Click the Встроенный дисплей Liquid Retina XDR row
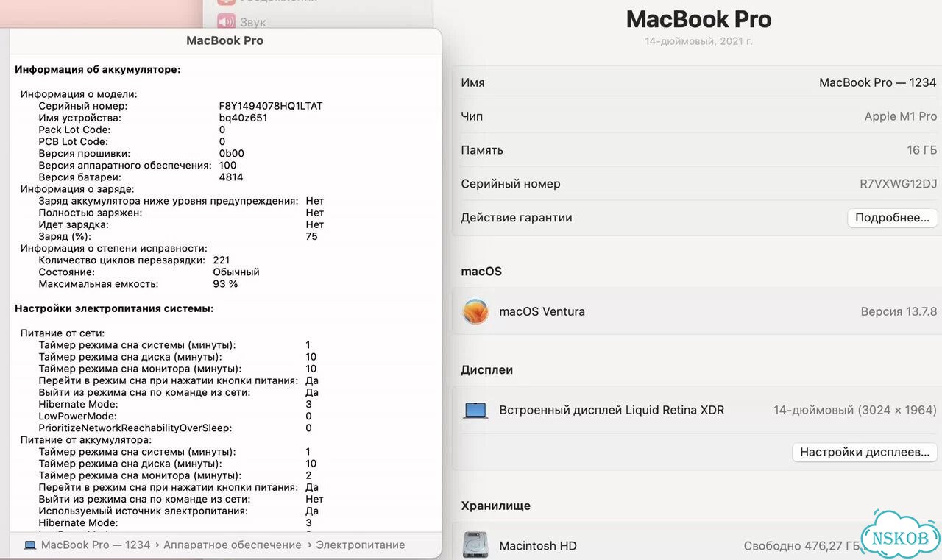 click(696, 410)
